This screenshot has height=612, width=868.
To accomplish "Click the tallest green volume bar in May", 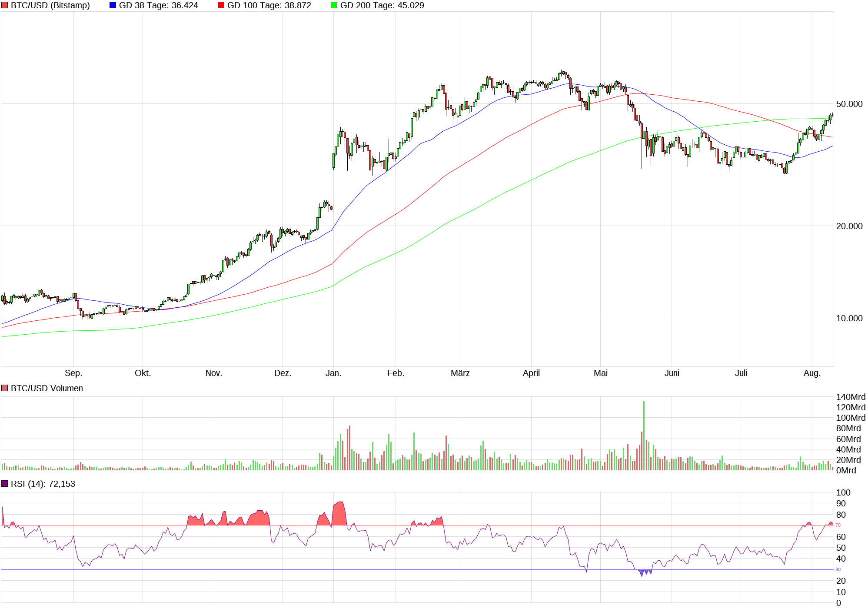I will click(x=644, y=435).
